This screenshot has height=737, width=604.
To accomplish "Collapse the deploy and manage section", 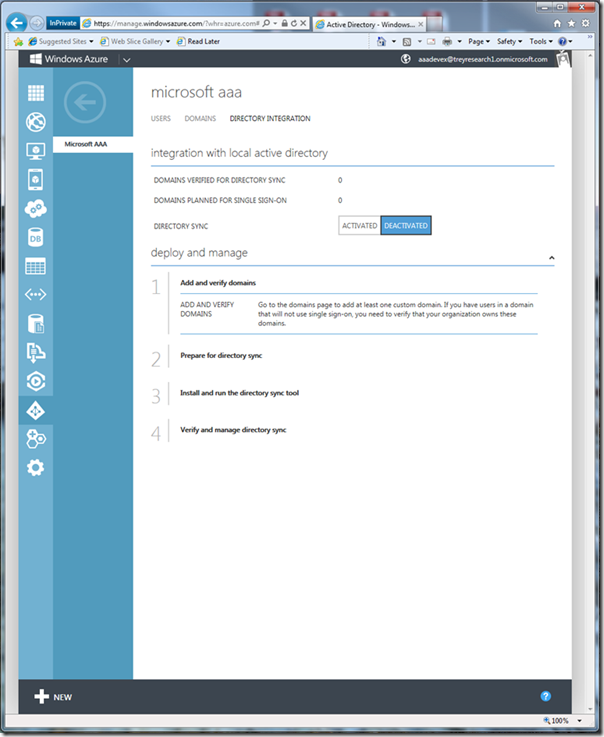I will 551,258.
